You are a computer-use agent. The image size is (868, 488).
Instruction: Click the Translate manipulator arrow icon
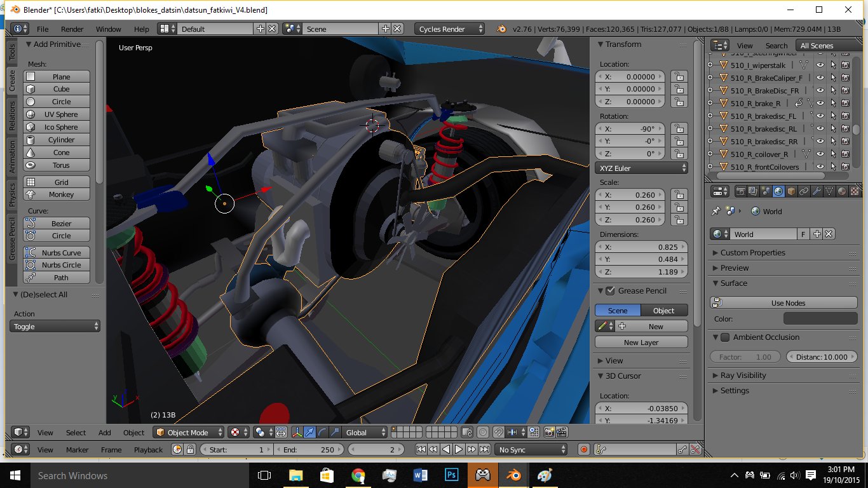pos(309,433)
